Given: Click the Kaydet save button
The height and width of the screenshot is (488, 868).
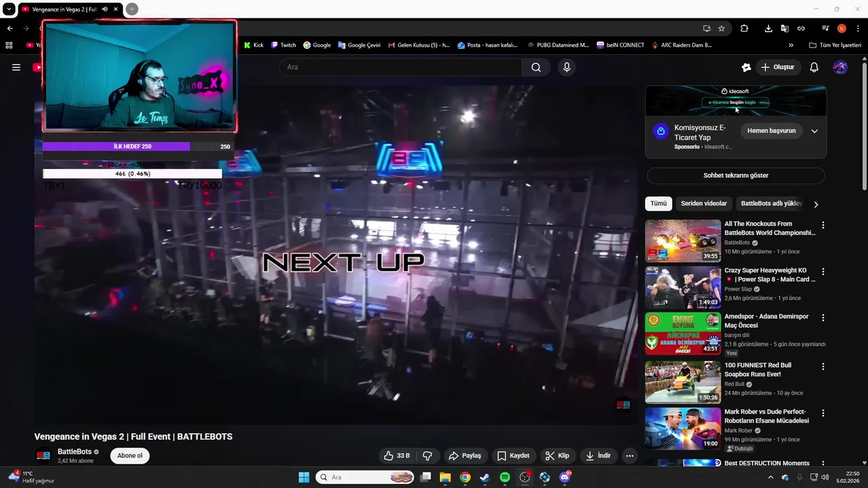Looking at the screenshot, I should click(513, 455).
